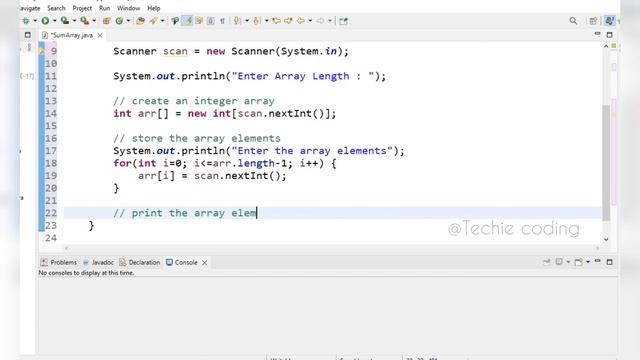The width and height of the screenshot is (640, 360).
Task: Open the Debug dropdown arrow
Action: coord(35,21)
